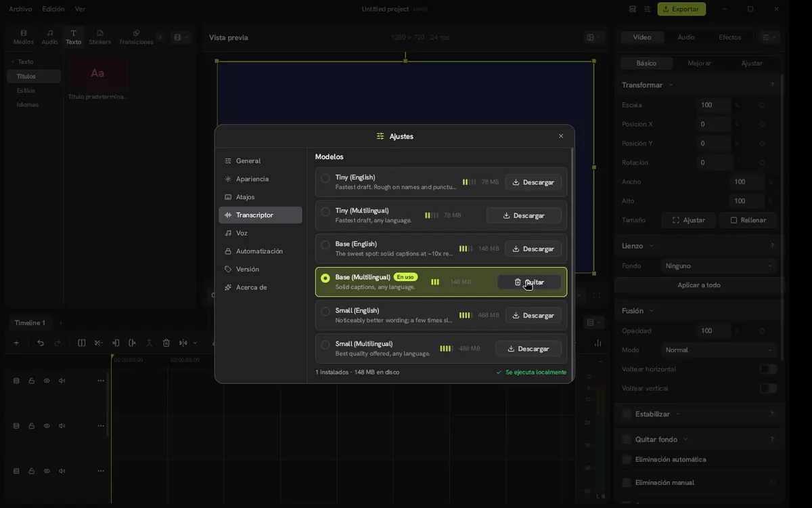Image resolution: width=812 pixels, height=508 pixels.
Task: Mute the bottom track with its speaker icon
Action: click(x=62, y=471)
